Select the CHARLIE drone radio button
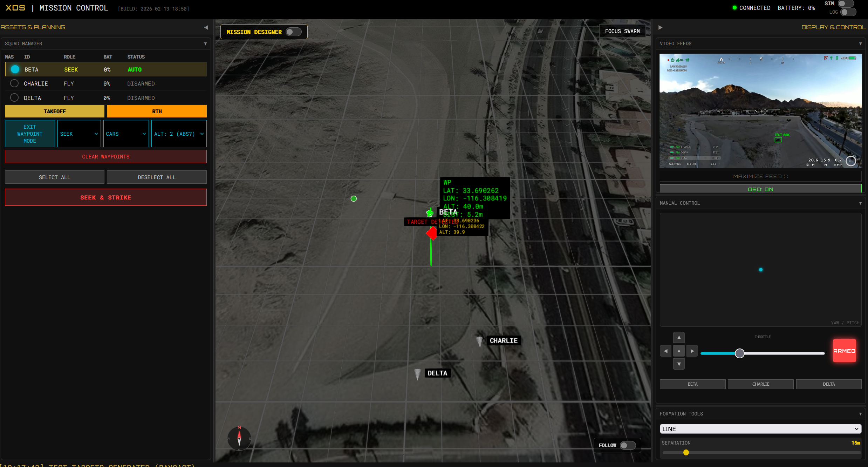The image size is (868, 467). (14, 83)
